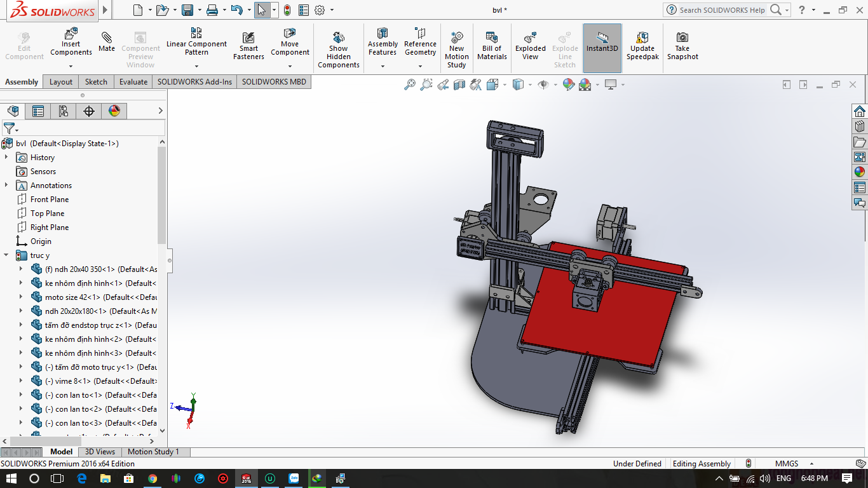868x488 pixels.
Task: Click the Search SOLIDWORKS Help field
Action: (x=722, y=10)
